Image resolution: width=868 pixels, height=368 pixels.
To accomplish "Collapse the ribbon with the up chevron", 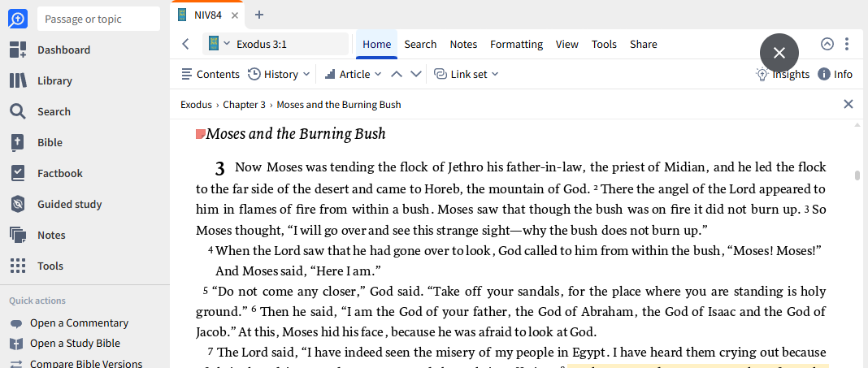I will (827, 44).
